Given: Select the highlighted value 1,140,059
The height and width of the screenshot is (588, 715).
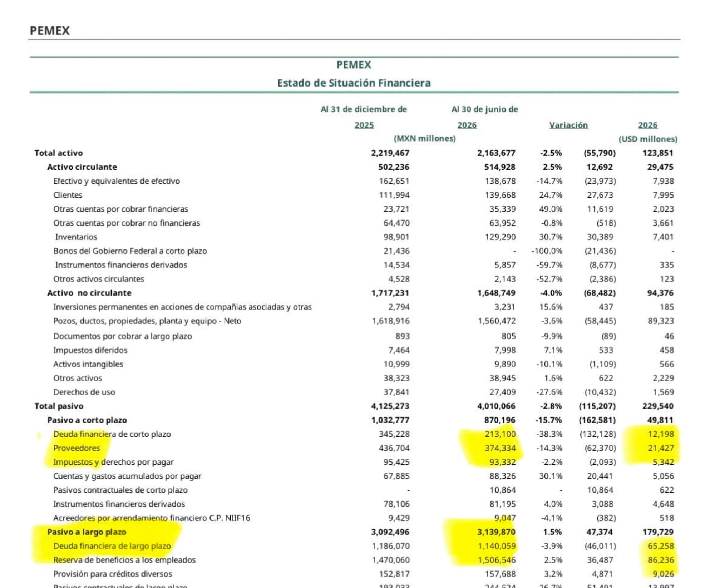Looking at the screenshot, I should tap(497, 546).
